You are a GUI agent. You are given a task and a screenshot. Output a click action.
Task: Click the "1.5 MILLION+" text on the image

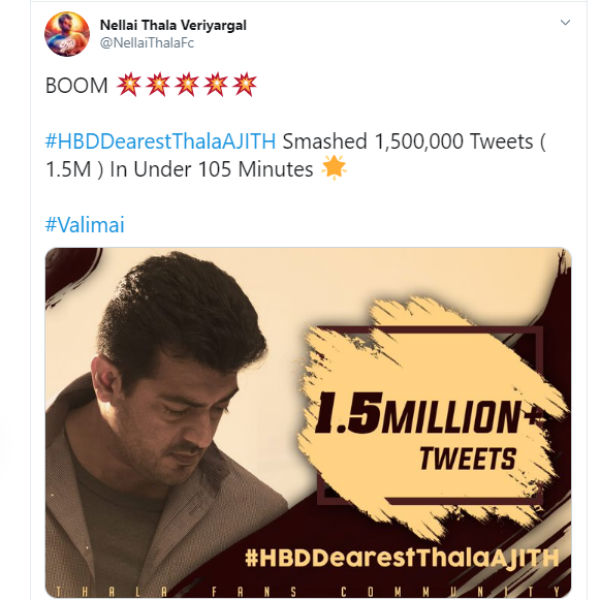point(418,416)
